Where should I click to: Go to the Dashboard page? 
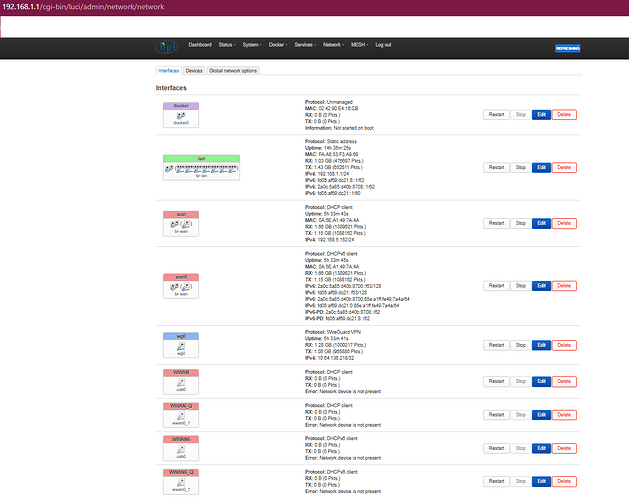click(200, 45)
